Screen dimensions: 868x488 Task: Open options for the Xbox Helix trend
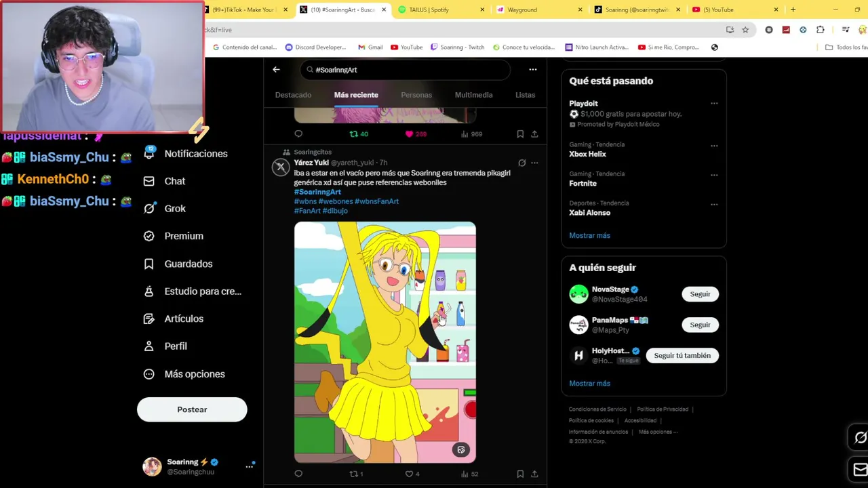coord(714,146)
